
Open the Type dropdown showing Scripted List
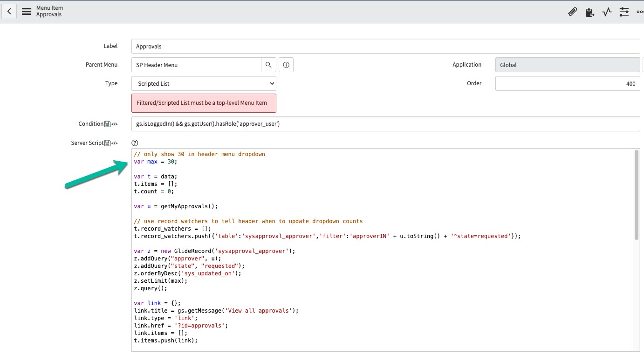pyautogui.click(x=204, y=83)
